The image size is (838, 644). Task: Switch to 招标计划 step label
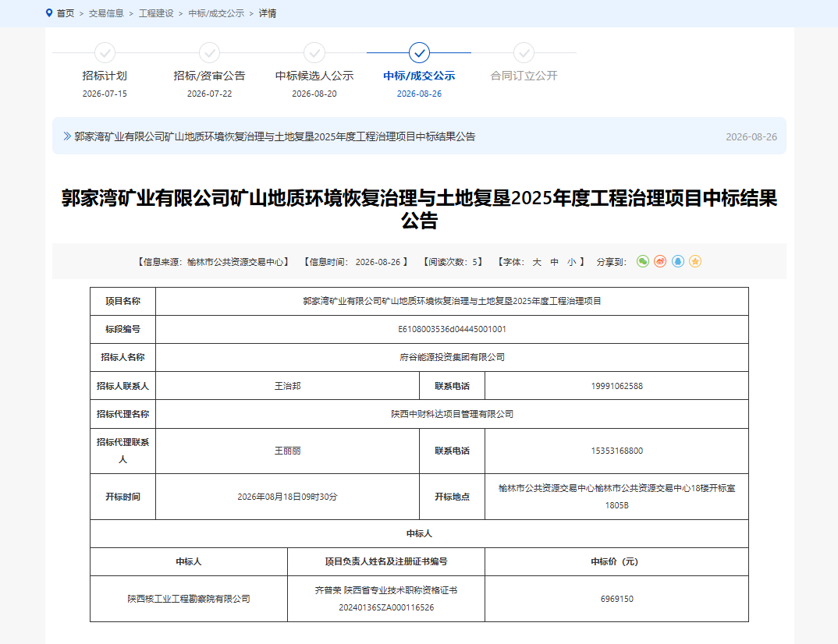tap(105, 76)
